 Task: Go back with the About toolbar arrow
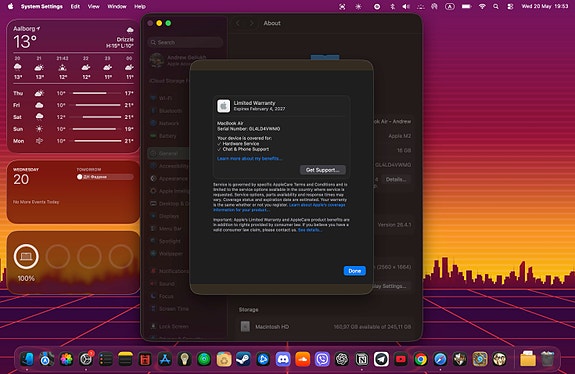(238, 23)
